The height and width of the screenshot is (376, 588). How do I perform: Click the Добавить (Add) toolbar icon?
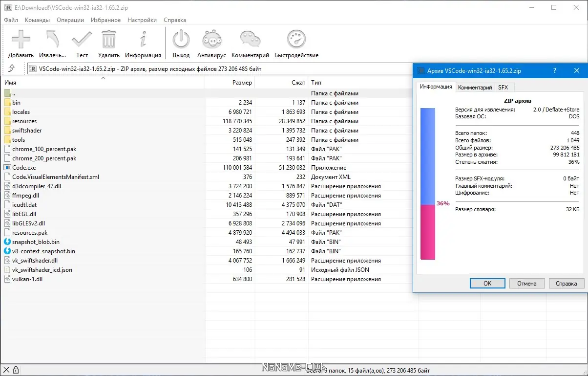(21, 39)
